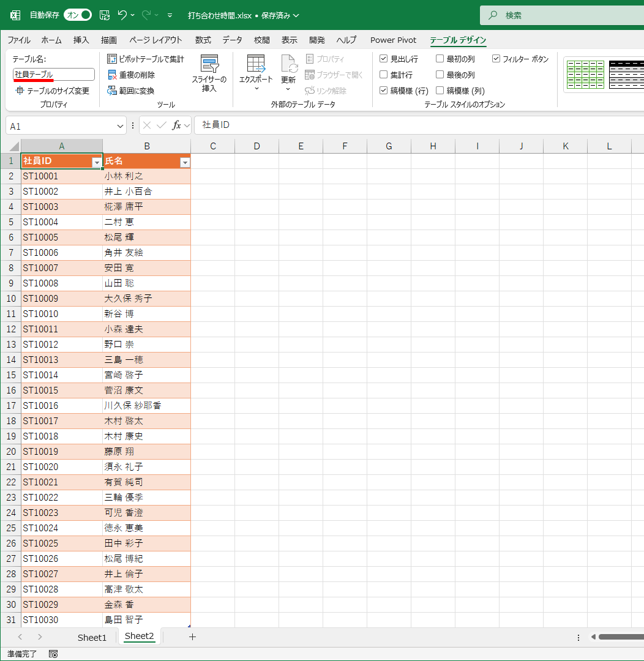Screen dimensions: 644x661
Task: Open the ファイル tab
Action: (x=19, y=40)
